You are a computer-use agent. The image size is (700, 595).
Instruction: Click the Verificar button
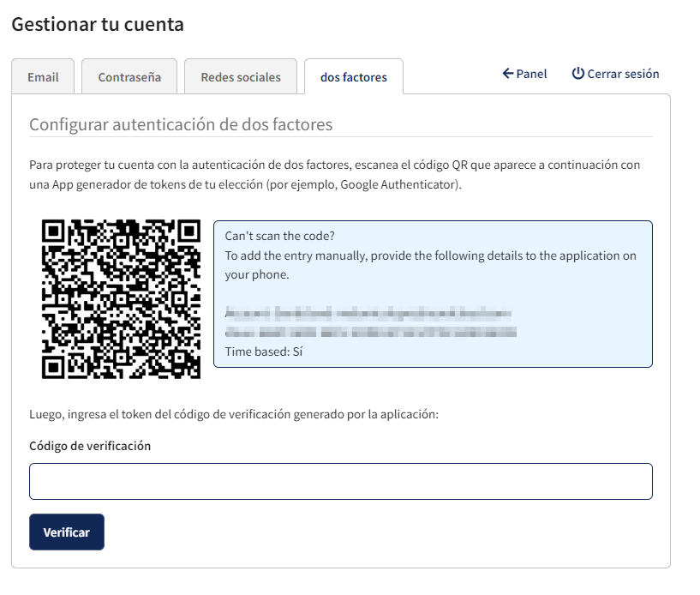(x=67, y=532)
